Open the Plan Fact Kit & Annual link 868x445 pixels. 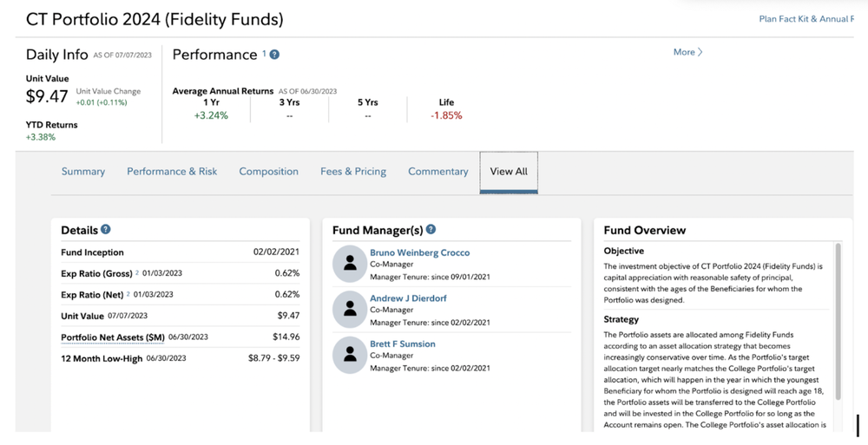[806, 19]
